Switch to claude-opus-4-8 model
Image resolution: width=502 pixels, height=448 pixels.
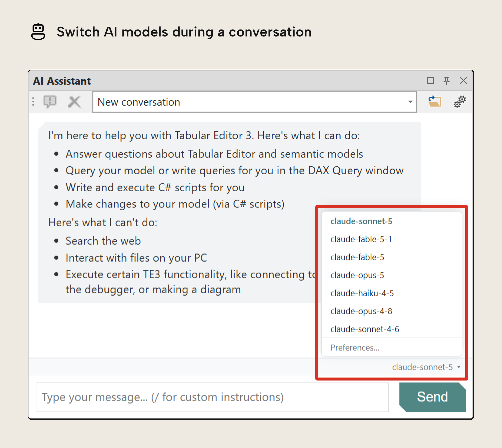391,311
